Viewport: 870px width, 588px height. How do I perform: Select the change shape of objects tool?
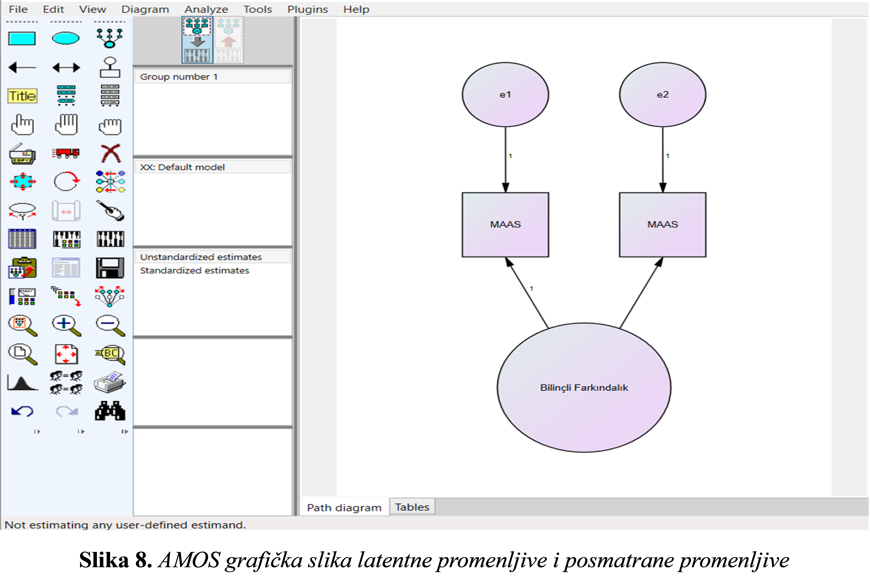pyautogui.click(x=23, y=182)
